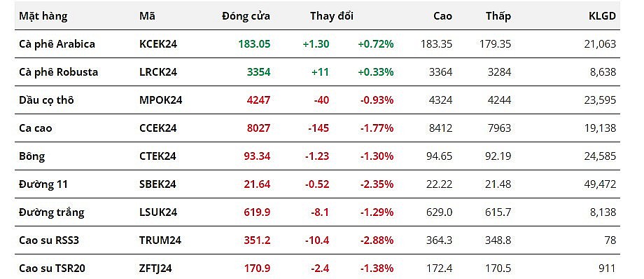644x279 pixels.
Task: Click the Mặt hàng column header
Action: [43, 16]
